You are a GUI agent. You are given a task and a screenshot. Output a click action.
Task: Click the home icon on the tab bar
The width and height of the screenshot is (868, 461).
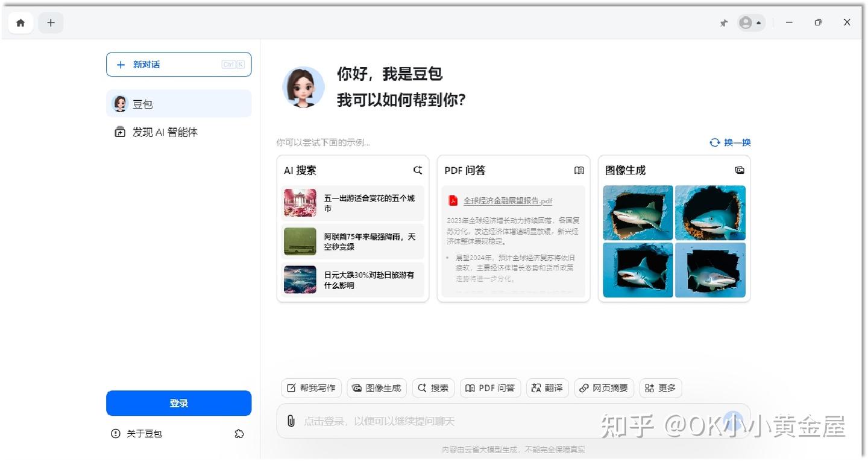tap(20, 22)
